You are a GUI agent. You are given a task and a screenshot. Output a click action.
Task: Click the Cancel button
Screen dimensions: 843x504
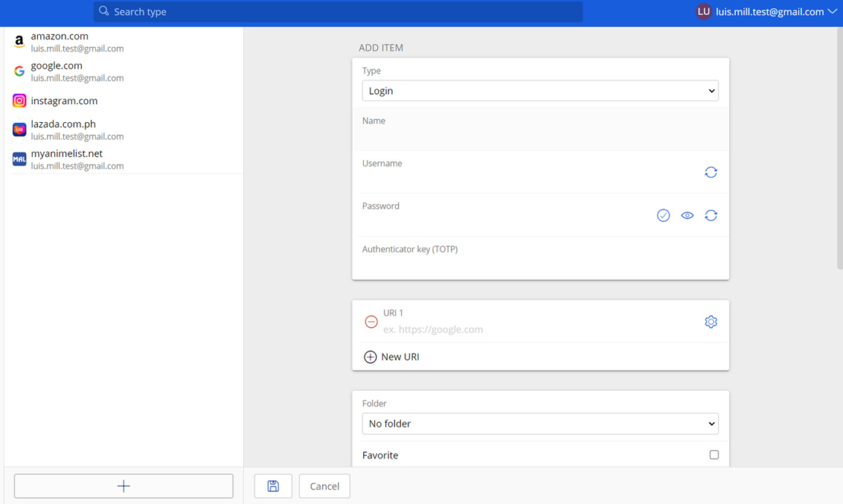click(324, 486)
